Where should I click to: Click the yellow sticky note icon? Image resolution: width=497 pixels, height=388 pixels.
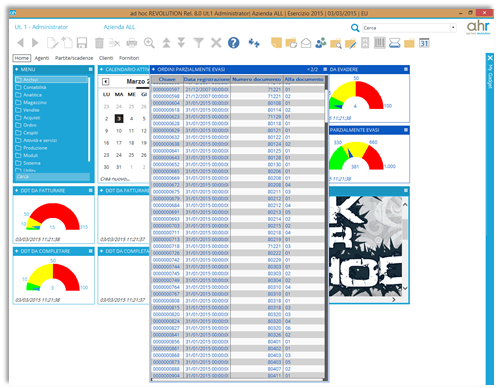click(x=276, y=43)
